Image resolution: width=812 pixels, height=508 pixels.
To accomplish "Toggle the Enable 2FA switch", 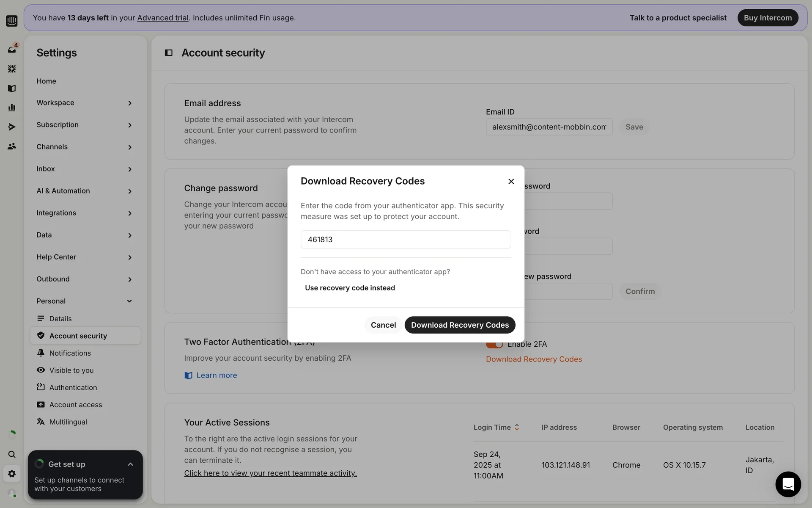I will [494, 344].
